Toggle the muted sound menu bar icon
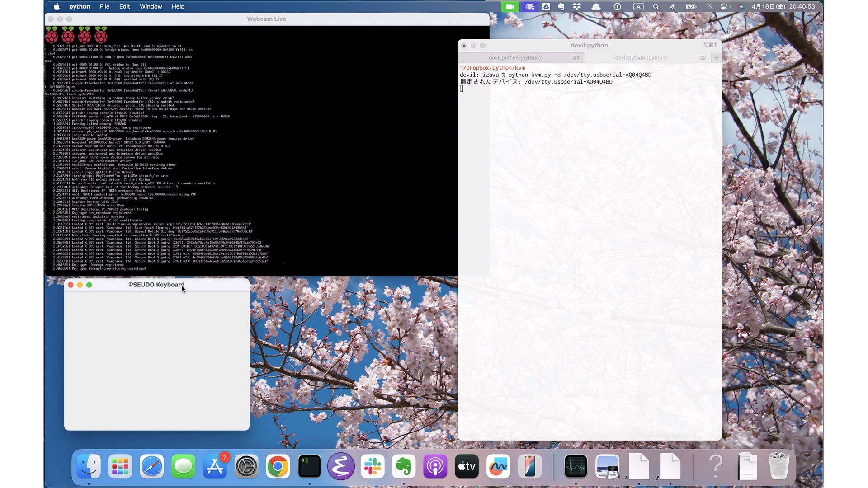 [x=672, y=7]
